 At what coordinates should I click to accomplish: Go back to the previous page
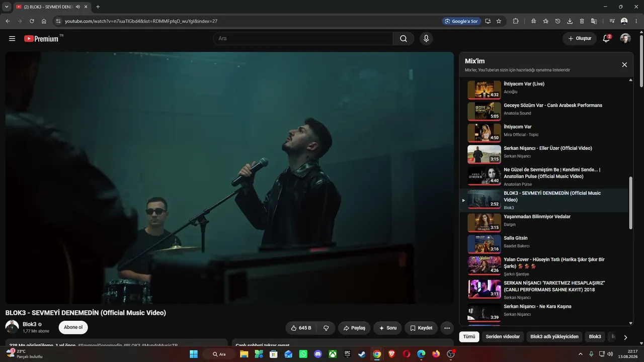8,21
